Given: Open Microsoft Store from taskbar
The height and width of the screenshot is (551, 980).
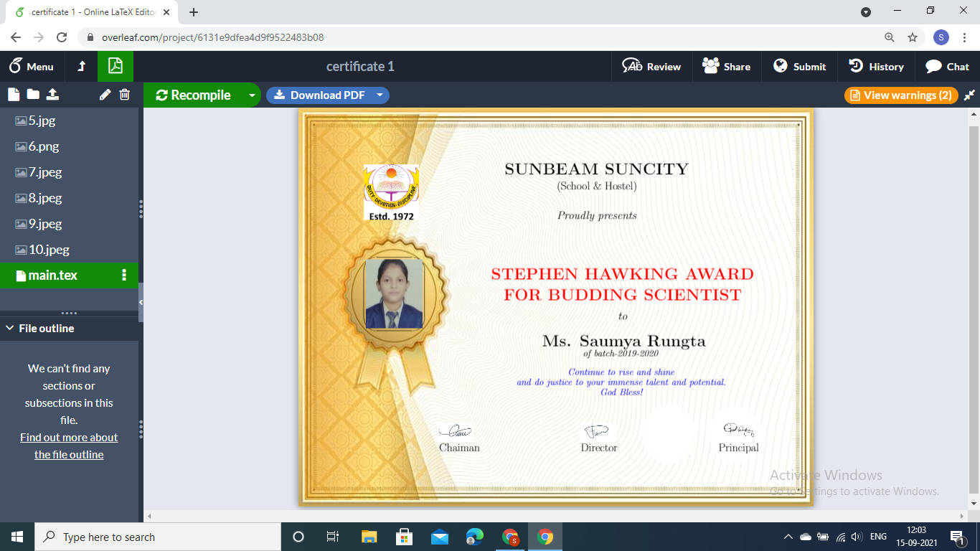Looking at the screenshot, I should pyautogui.click(x=404, y=537).
